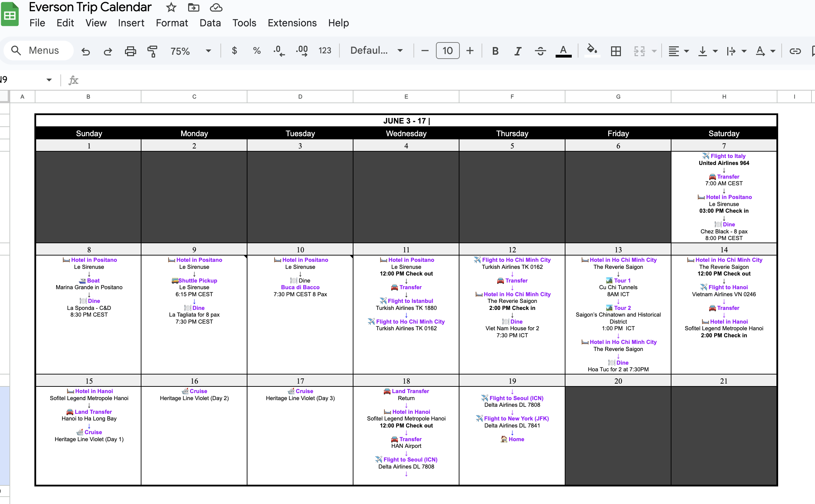Open the zoom level dropdown showing 75%

click(x=191, y=51)
